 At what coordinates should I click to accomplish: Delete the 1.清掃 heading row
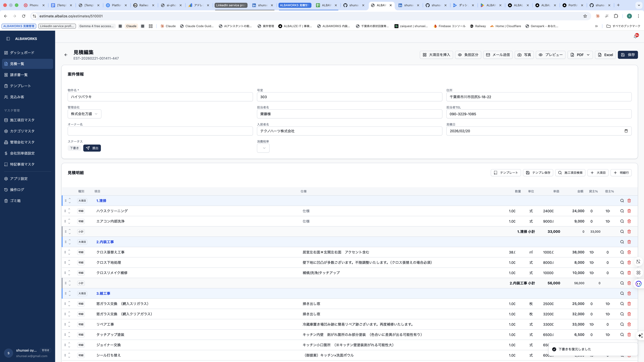(629, 201)
